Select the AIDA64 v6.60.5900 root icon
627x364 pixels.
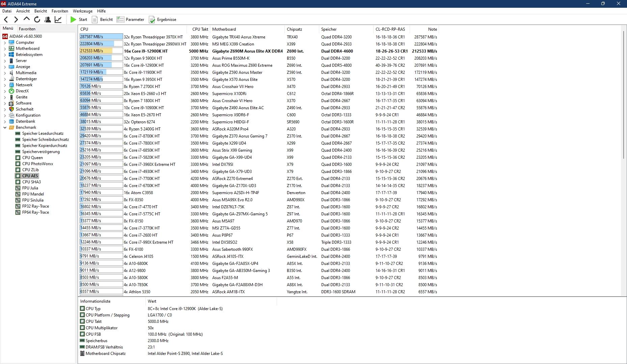pos(5,36)
